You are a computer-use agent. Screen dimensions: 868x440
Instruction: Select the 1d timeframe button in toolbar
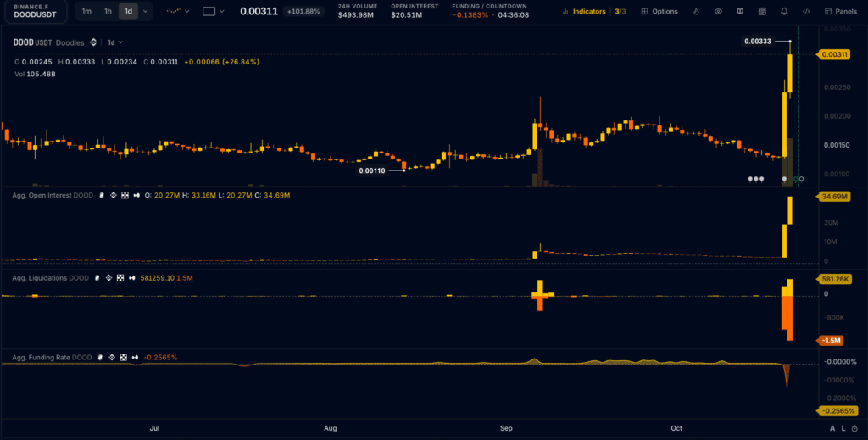(x=129, y=11)
